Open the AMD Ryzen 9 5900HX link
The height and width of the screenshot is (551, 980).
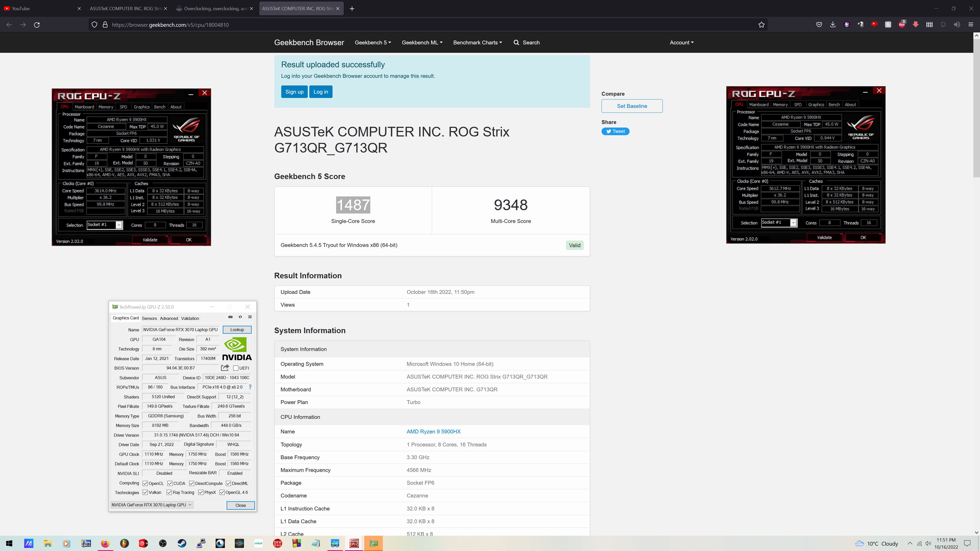tap(433, 432)
